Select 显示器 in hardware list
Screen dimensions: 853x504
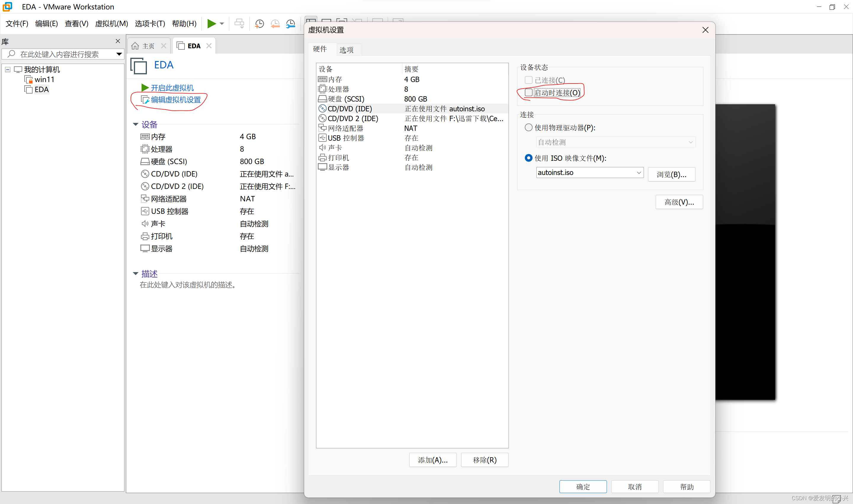point(412,167)
